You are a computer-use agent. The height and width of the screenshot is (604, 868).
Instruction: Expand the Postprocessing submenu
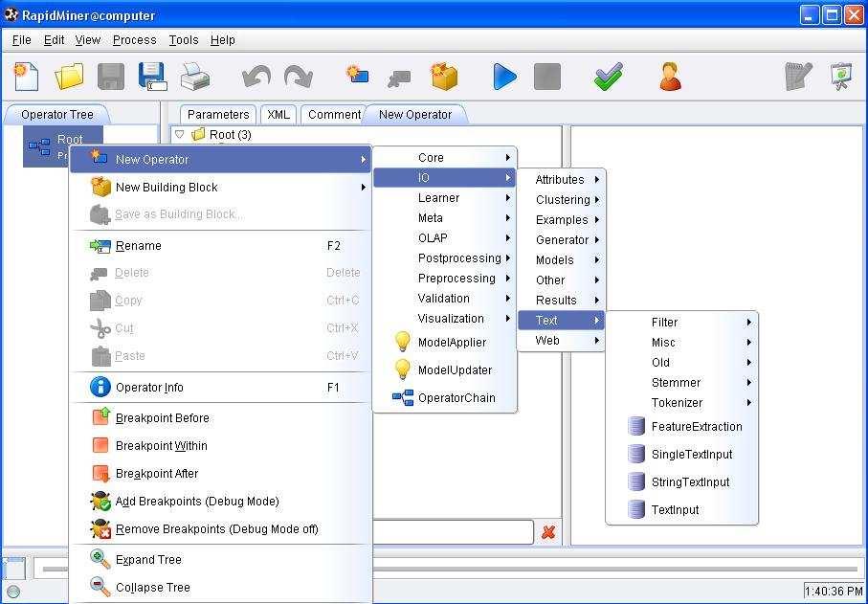pos(444,258)
